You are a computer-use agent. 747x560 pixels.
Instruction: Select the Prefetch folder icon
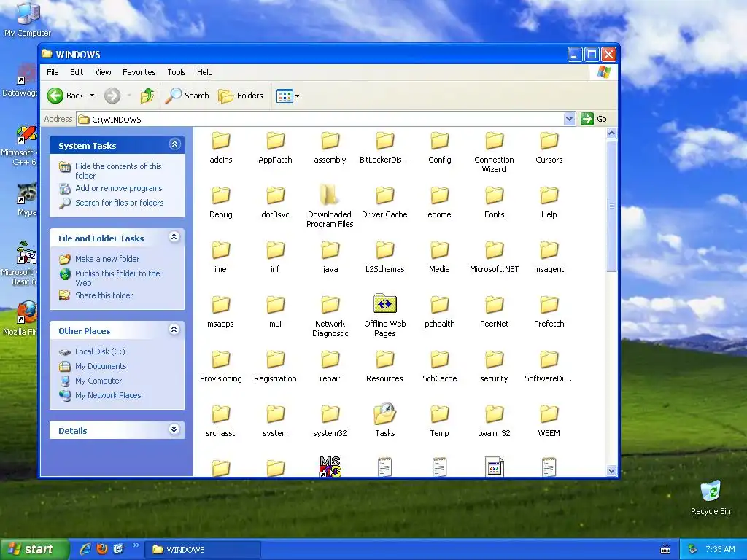pos(549,305)
